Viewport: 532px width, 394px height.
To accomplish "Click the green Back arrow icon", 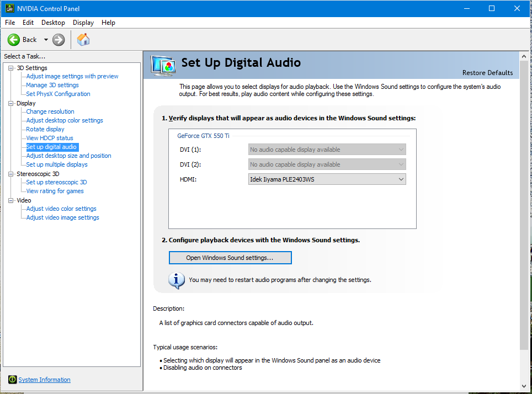I will [14, 40].
